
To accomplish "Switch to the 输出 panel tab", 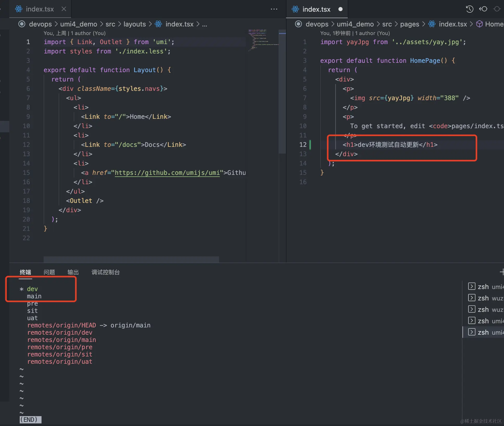I will (73, 272).
